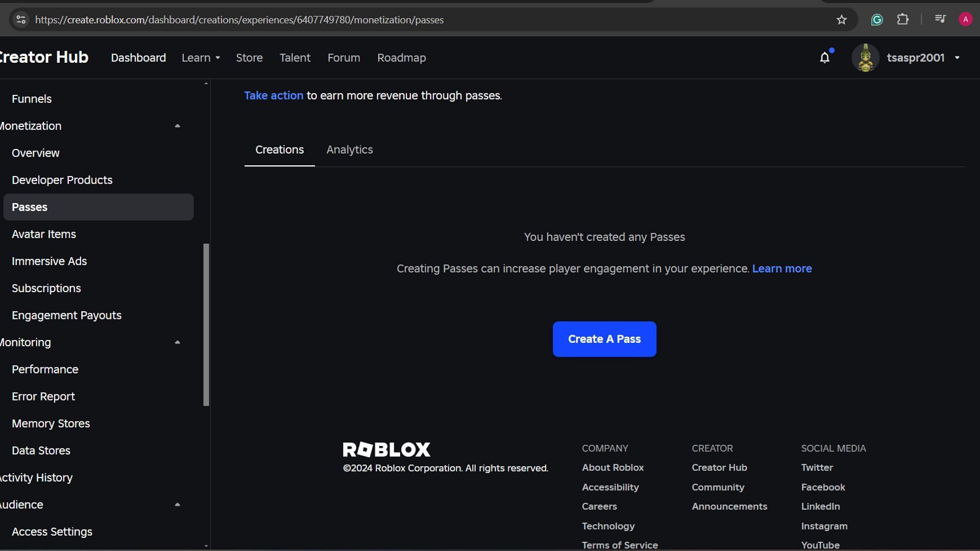Click the sidebar scroll-up arrow
This screenshot has height=551, width=980.
(x=206, y=83)
